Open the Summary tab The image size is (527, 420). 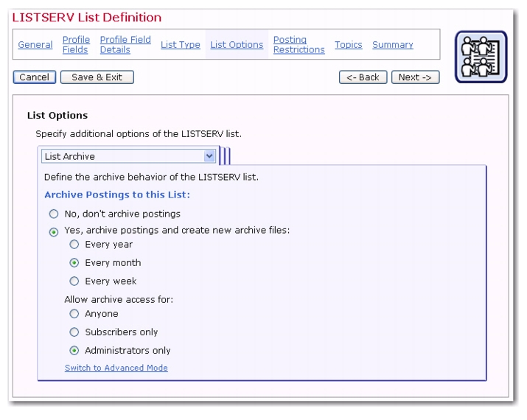[x=393, y=45]
